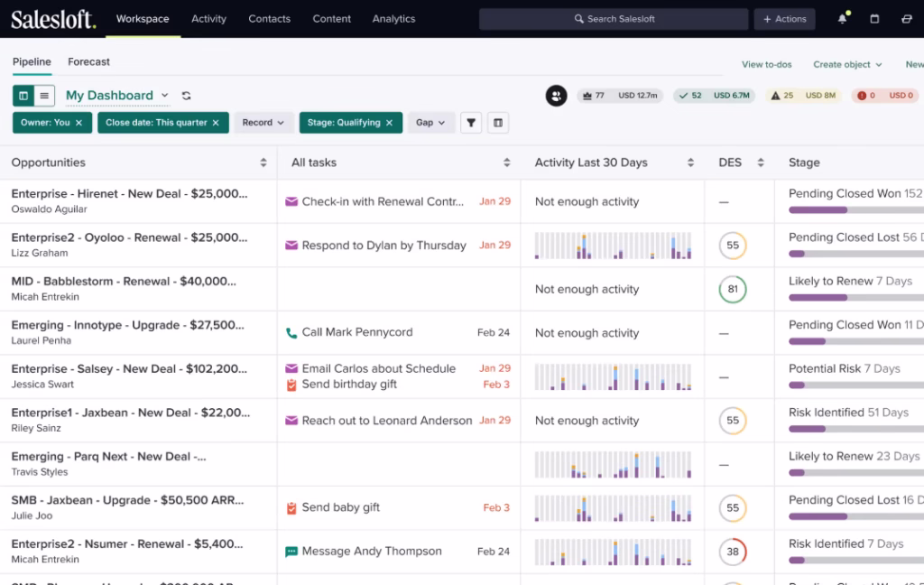Click Message Andy Thompson task
The height and width of the screenshot is (585, 924).
point(372,552)
